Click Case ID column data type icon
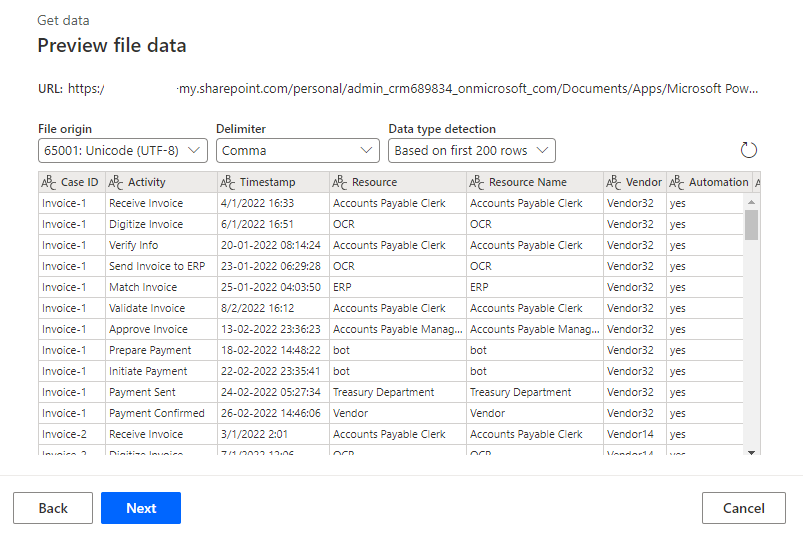Image resolution: width=803 pixels, height=535 pixels. 49,182
